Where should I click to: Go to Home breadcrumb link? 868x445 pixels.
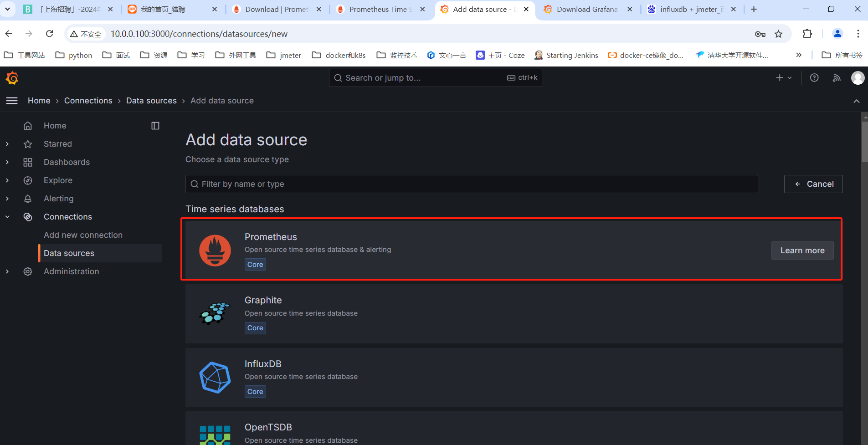tap(39, 101)
